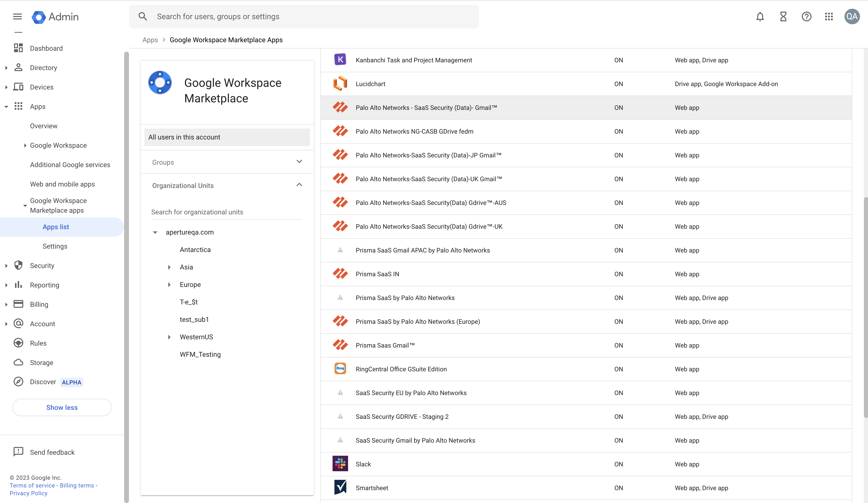Expand the Security menu in sidebar
Viewport: 868px width, 503px height.
[6, 266]
